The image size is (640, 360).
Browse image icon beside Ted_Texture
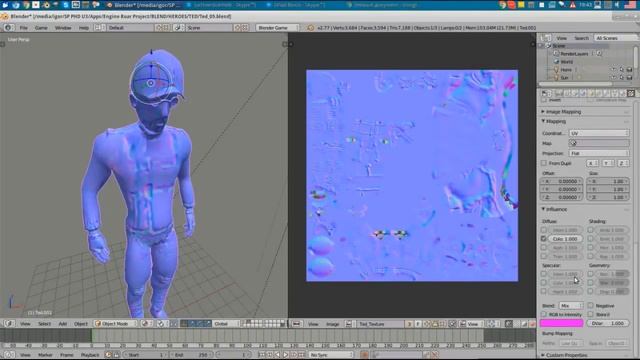click(x=349, y=324)
